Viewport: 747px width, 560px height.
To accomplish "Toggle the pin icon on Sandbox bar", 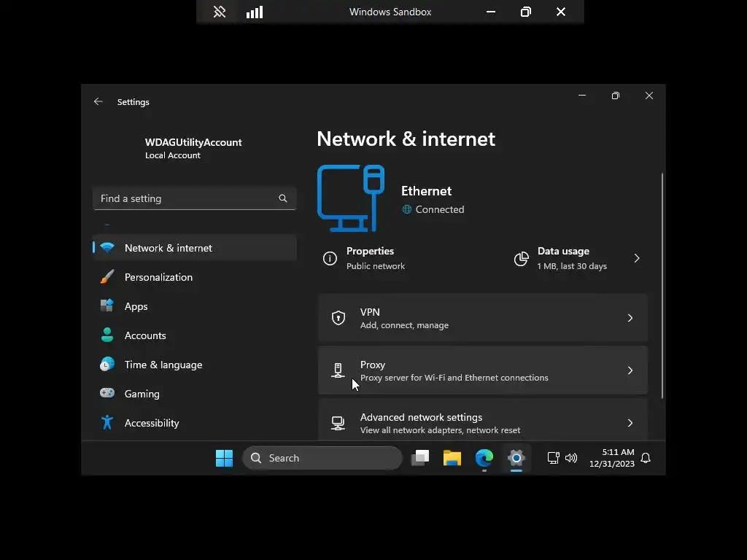I will coord(219,12).
